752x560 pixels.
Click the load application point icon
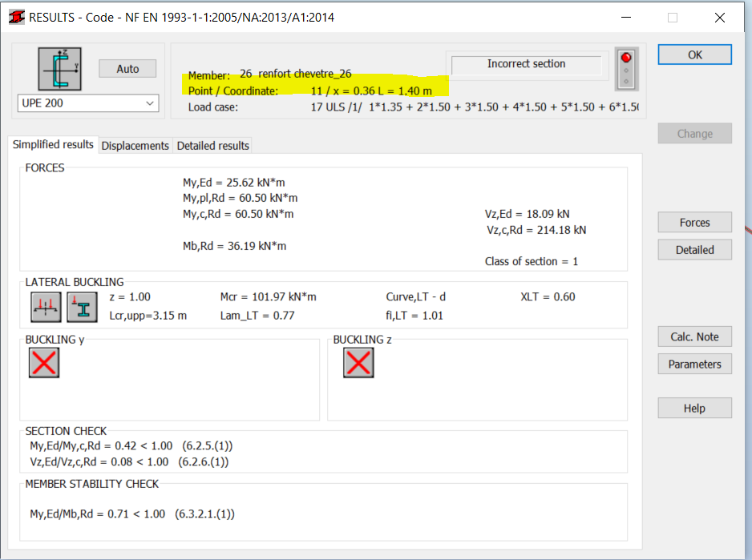82,307
